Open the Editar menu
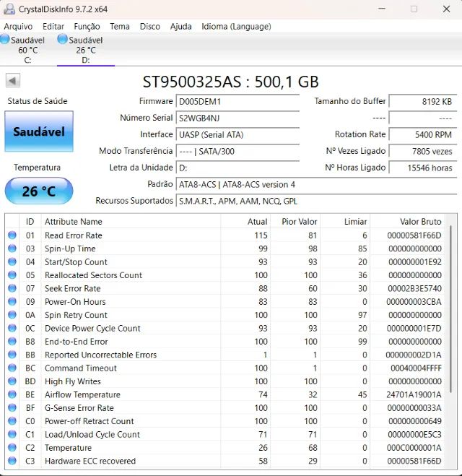This screenshot has width=462, height=476. tap(53, 27)
